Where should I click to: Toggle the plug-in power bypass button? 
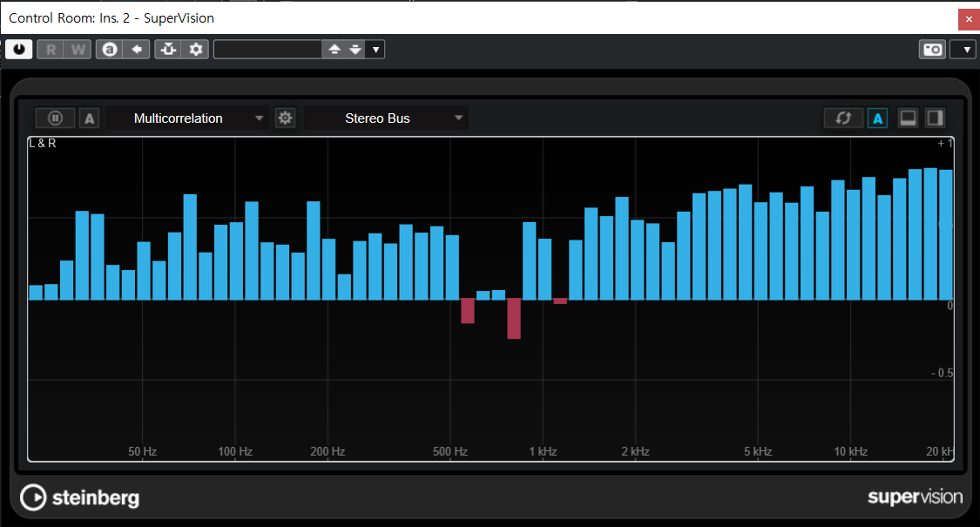(x=18, y=50)
